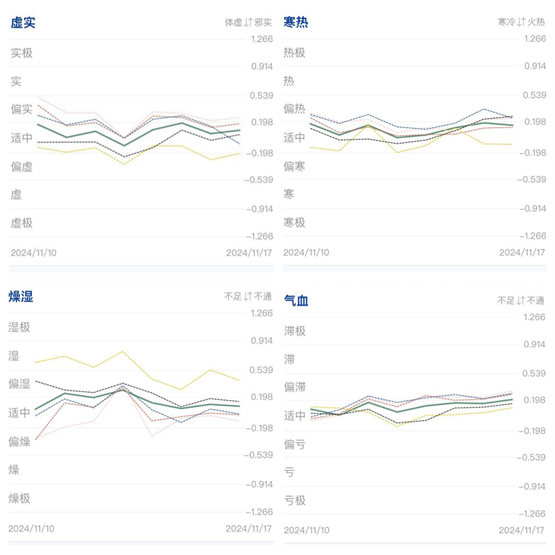
Task: Select the 适中 level label in 虚实 chart
Action: pos(22,138)
